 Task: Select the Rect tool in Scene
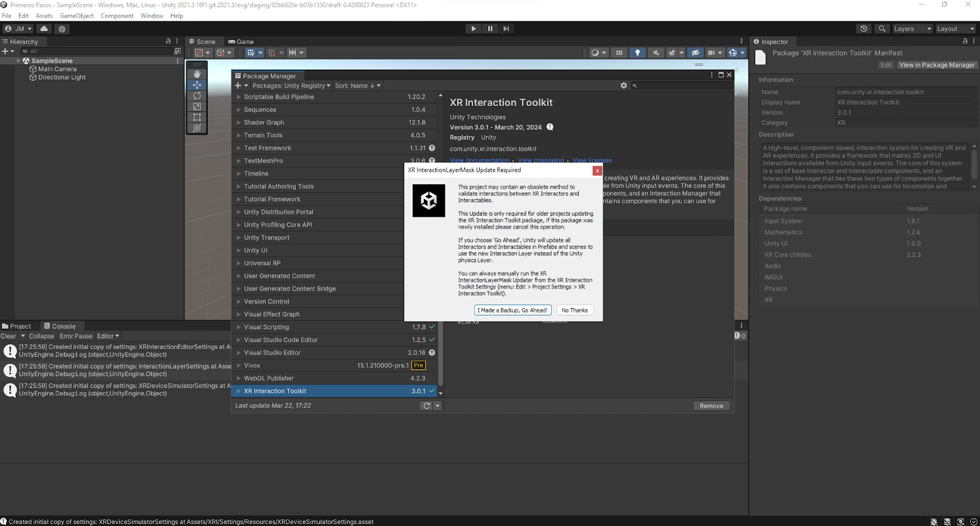197,117
